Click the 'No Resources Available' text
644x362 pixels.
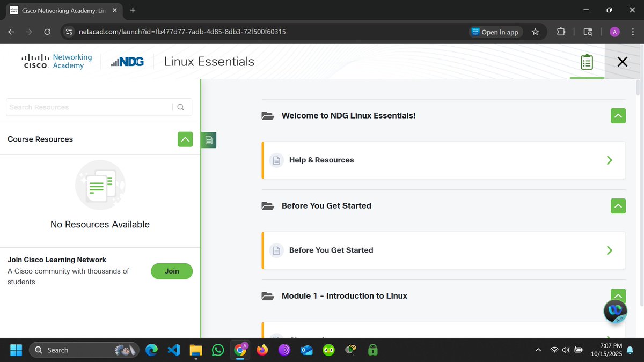click(x=100, y=224)
